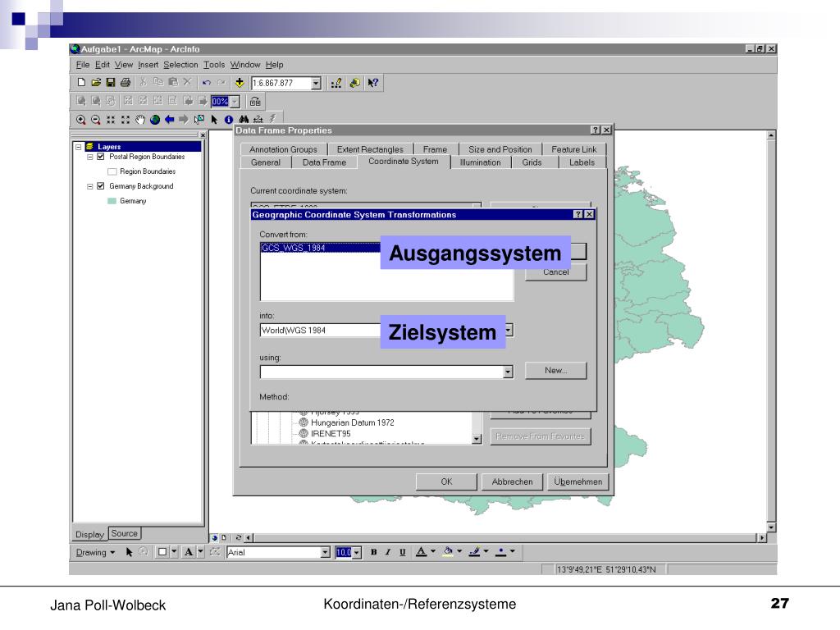Open the Tools menu
The height and width of the screenshot is (630, 840).
214,65
